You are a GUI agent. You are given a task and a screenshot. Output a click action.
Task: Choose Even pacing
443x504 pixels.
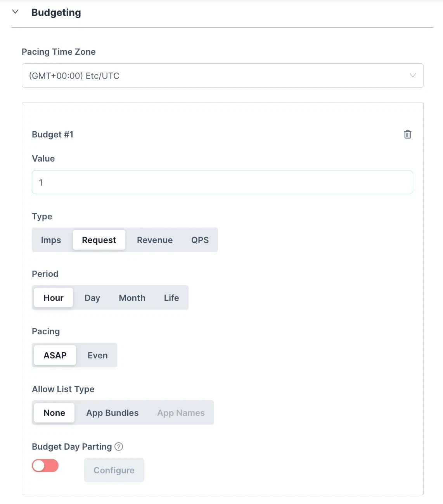(98, 355)
